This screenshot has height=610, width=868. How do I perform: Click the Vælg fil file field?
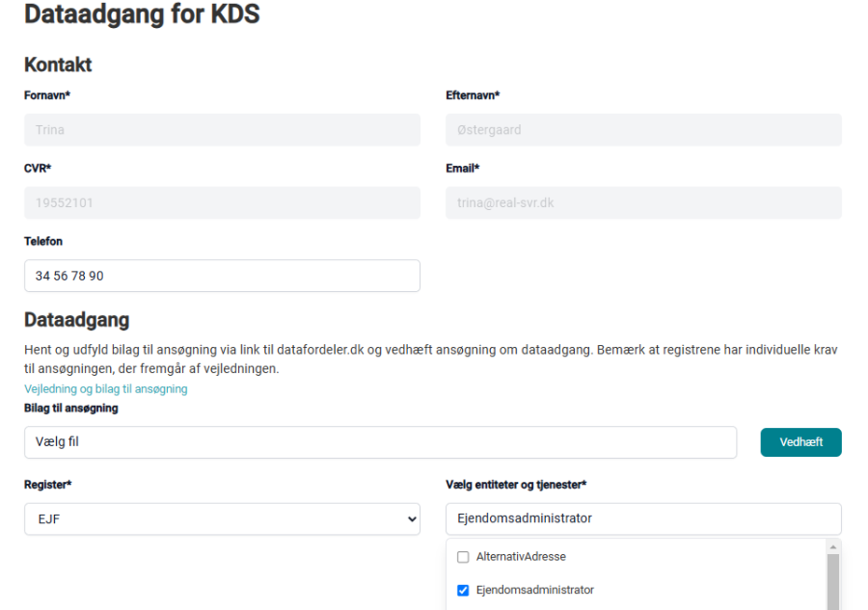[380, 442]
